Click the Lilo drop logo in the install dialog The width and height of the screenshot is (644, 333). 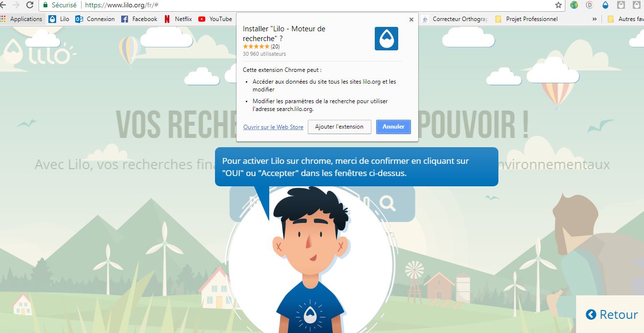pos(386,39)
